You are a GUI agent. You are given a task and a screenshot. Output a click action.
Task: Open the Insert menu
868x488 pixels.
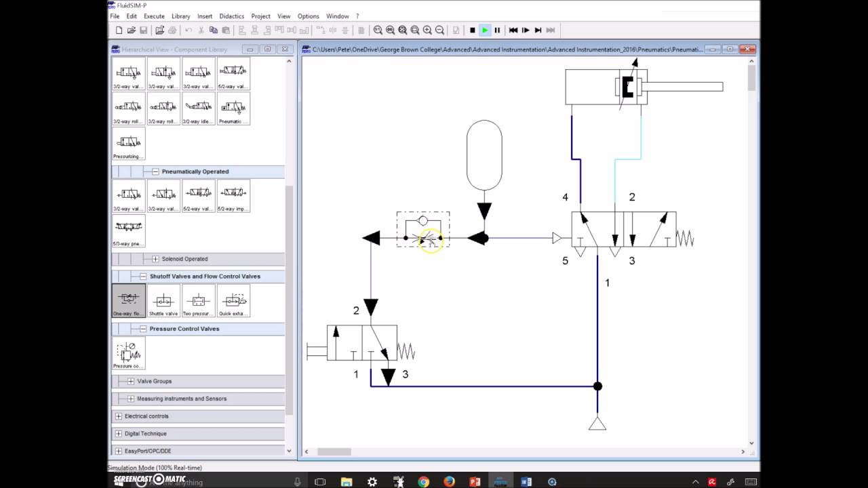point(205,16)
